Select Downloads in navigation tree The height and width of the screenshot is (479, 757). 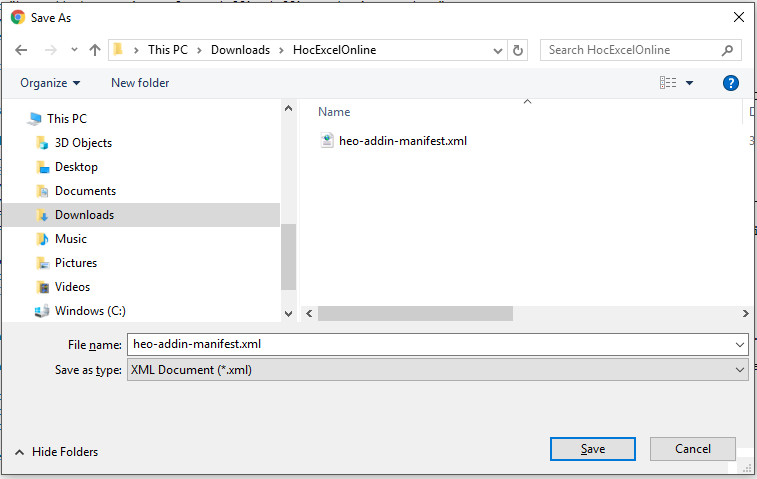click(x=141, y=215)
